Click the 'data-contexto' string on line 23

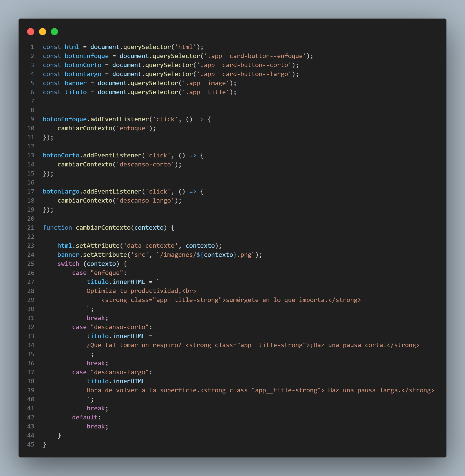pyautogui.click(x=151, y=246)
